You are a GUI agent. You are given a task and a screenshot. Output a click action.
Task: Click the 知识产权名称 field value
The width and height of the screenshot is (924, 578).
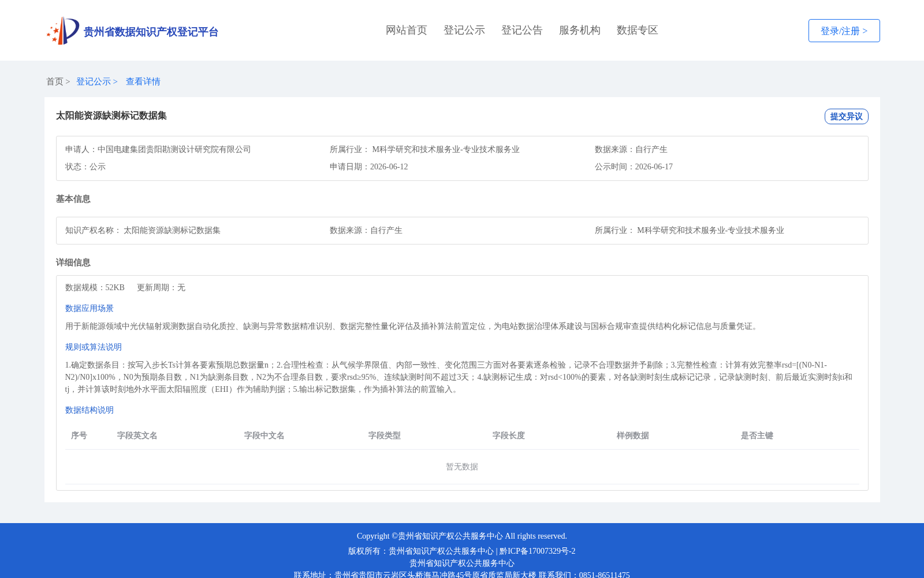pyautogui.click(x=172, y=230)
